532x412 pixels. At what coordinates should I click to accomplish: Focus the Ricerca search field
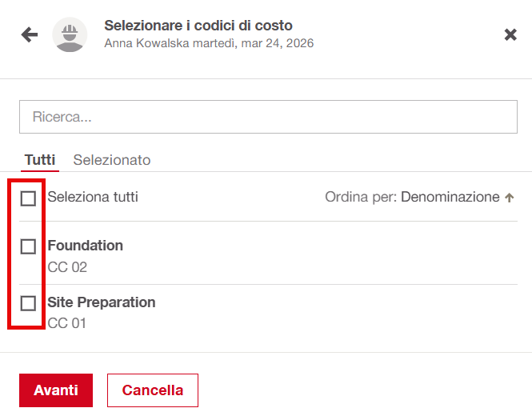268,117
